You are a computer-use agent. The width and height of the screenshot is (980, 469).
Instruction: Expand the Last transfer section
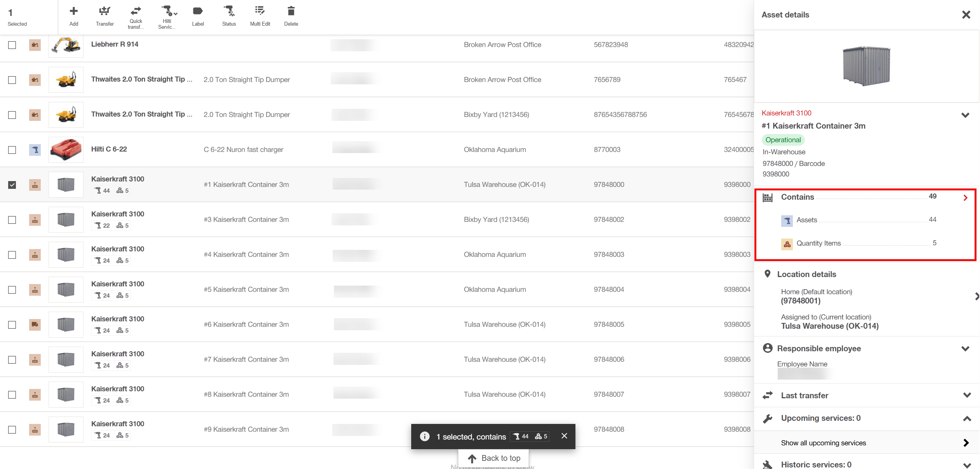tap(967, 395)
